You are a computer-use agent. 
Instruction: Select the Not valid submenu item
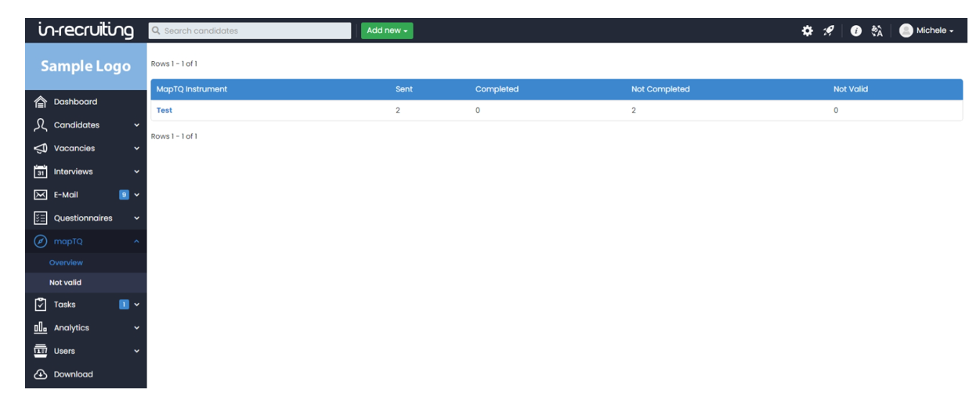(x=65, y=283)
